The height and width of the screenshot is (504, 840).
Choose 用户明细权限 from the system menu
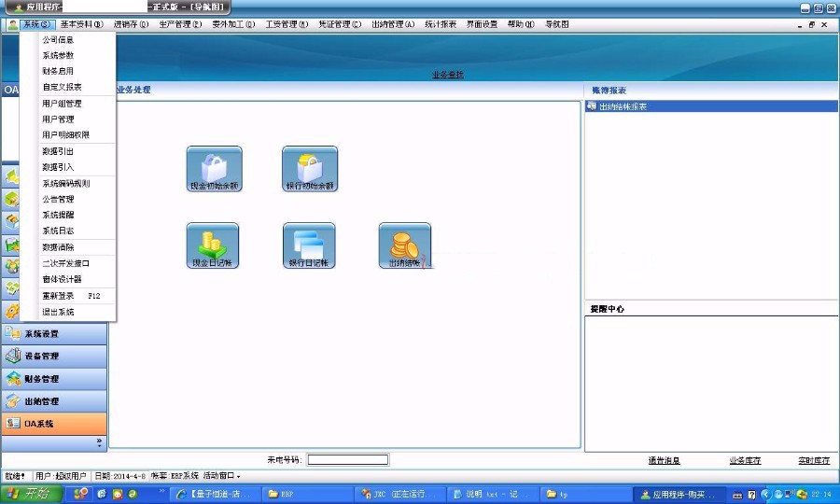68,135
